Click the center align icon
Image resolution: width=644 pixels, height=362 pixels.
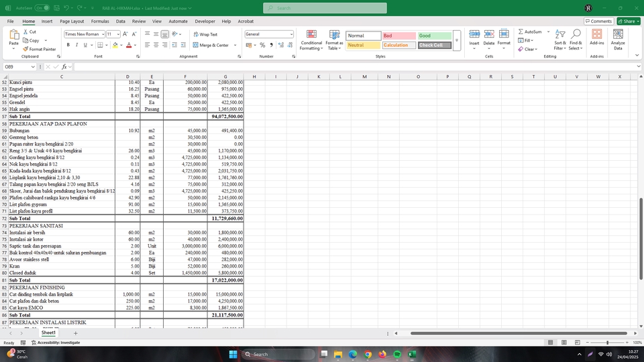(156, 45)
